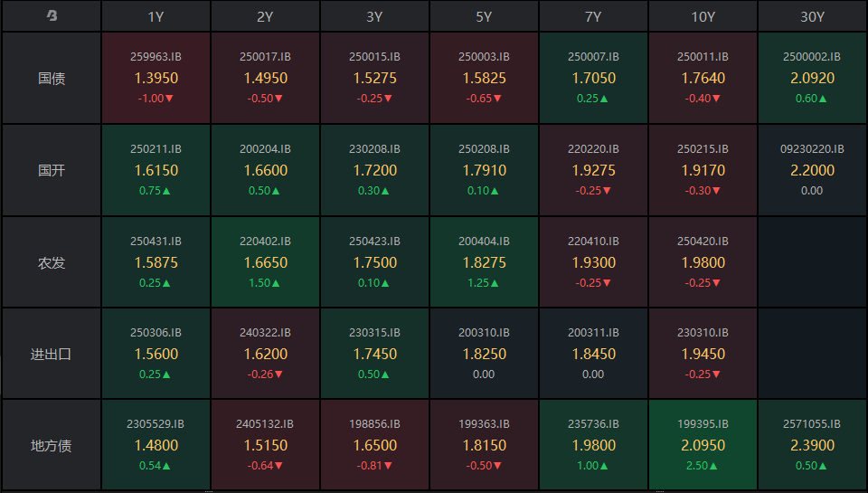Screen dimensions: 868x493
Task: Select the 地方债 10Y cell 199395.IB
Action: 703,445
